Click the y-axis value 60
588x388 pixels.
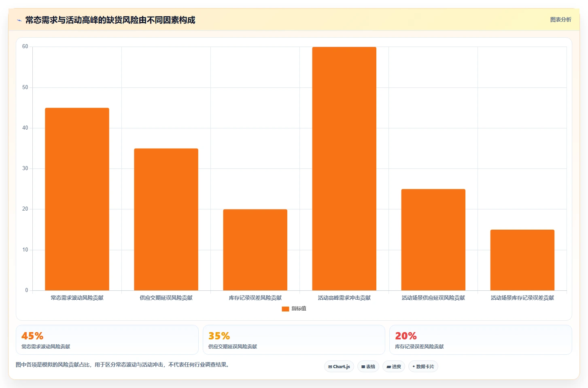25,47
